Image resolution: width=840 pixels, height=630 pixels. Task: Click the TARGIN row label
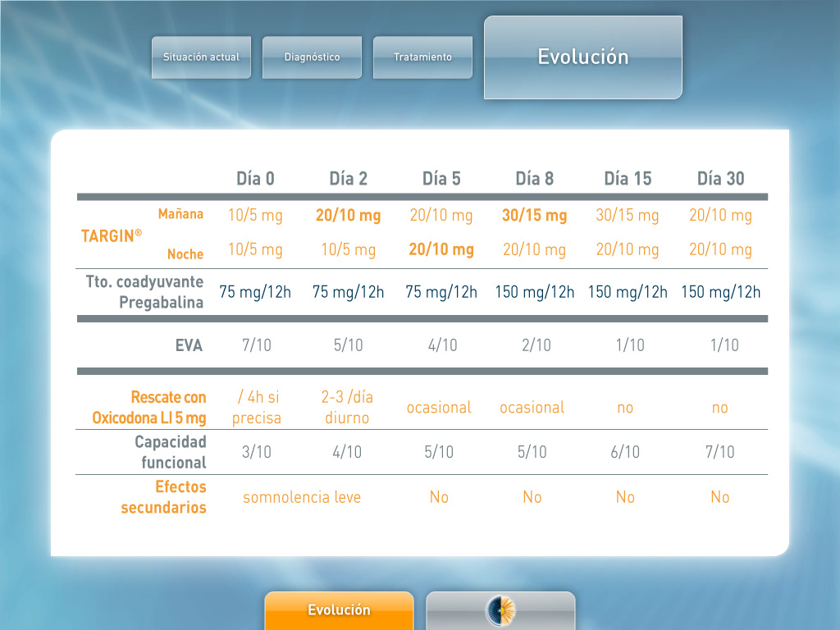tap(111, 235)
